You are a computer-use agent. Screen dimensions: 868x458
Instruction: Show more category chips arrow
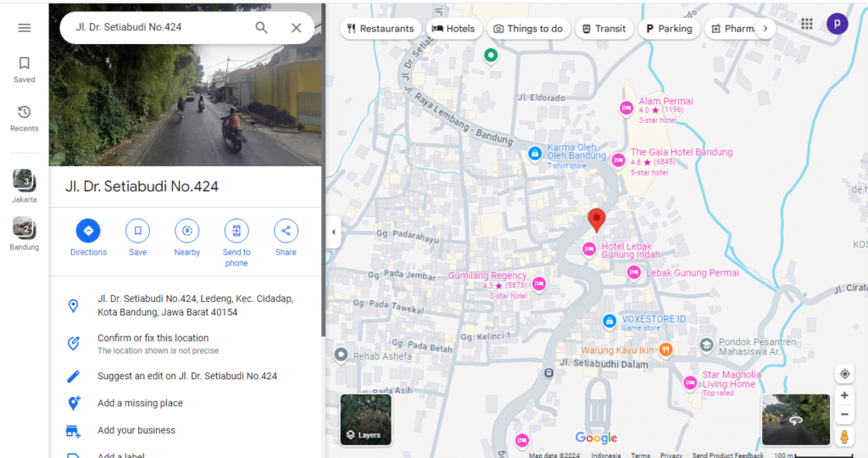(x=765, y=28)
